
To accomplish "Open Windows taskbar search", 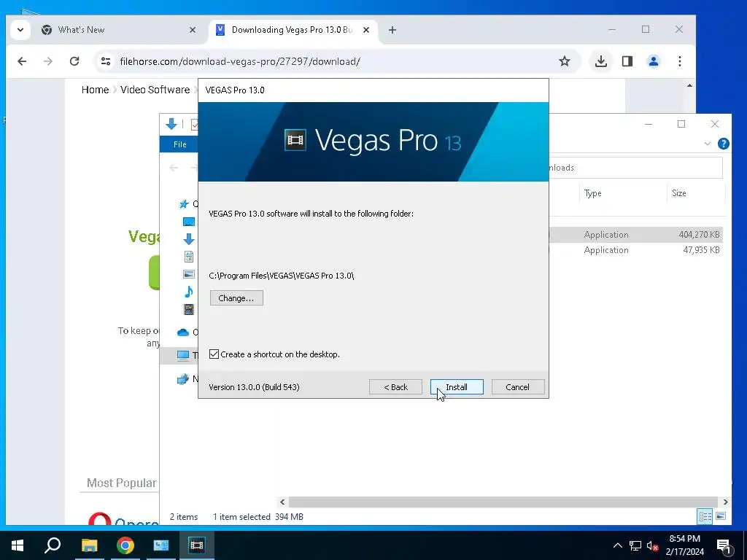I will click(53, 545).
